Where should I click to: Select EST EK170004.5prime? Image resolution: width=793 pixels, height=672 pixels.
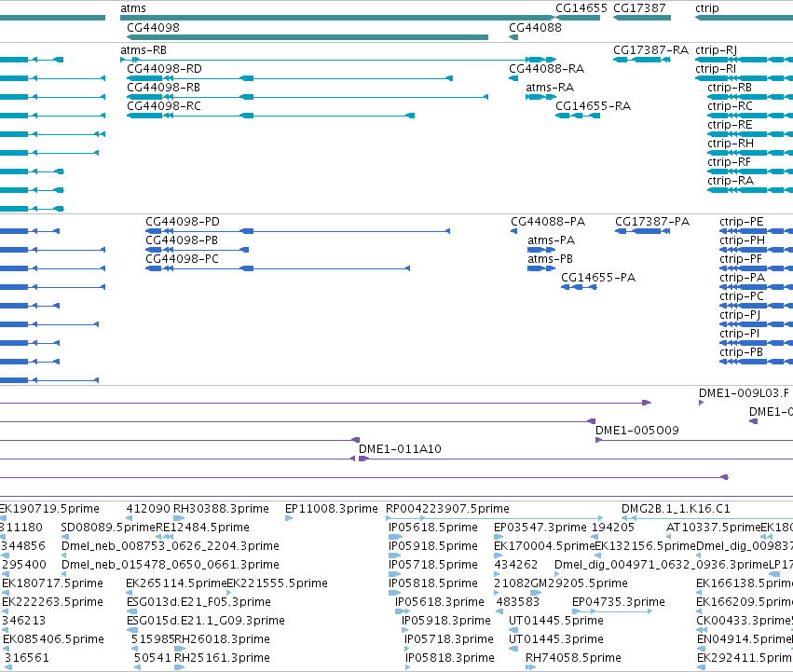[498, 555]
